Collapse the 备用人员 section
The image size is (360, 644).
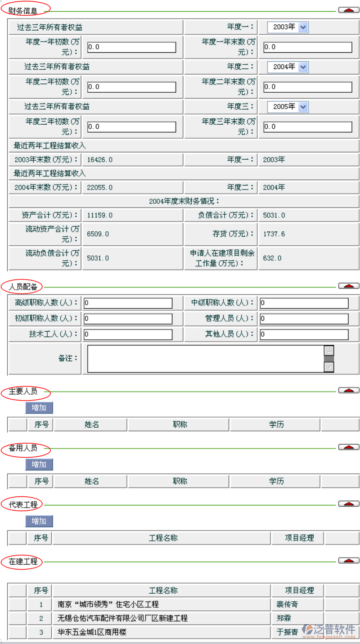click(348, 447)
